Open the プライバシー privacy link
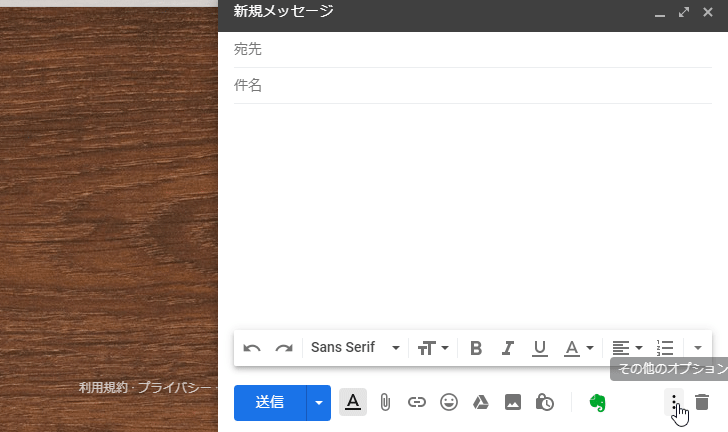 (x=175, y=387)
